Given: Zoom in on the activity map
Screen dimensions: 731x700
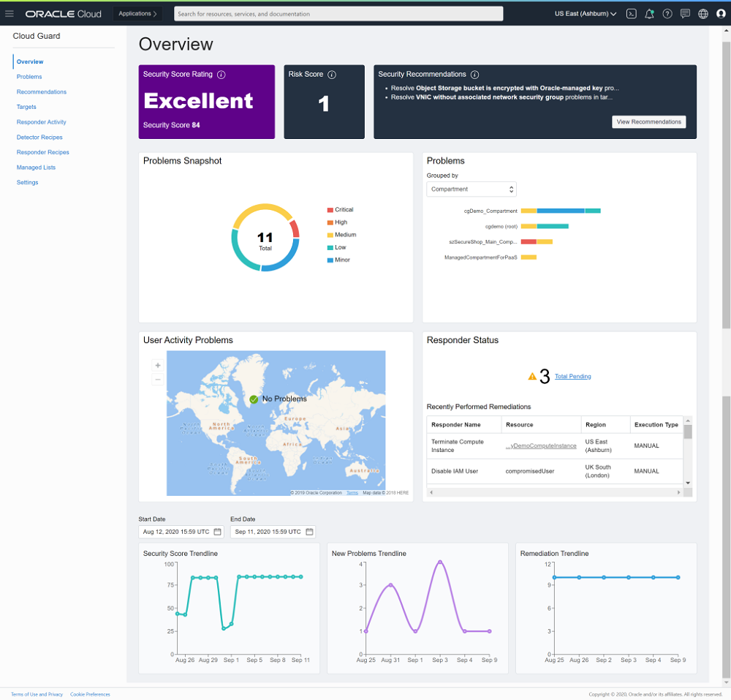Looking at the screenshot, I should point(157,365).
